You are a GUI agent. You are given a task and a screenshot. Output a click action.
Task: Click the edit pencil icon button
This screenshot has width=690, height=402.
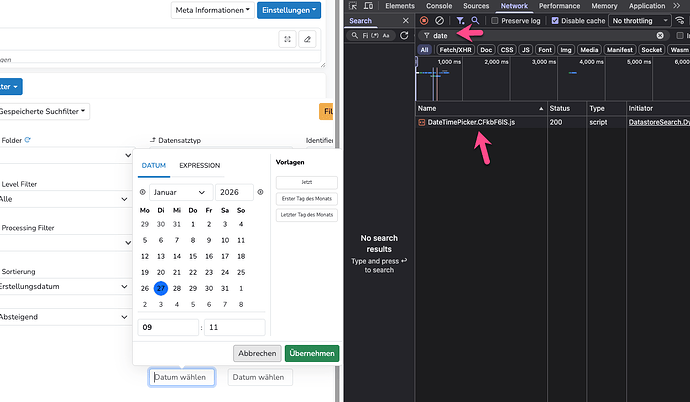pos(307,39)
